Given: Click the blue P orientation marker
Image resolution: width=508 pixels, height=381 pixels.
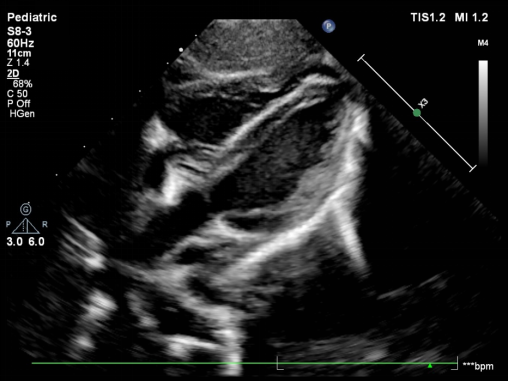Looking at the screenshot, I should click(329, 26).
